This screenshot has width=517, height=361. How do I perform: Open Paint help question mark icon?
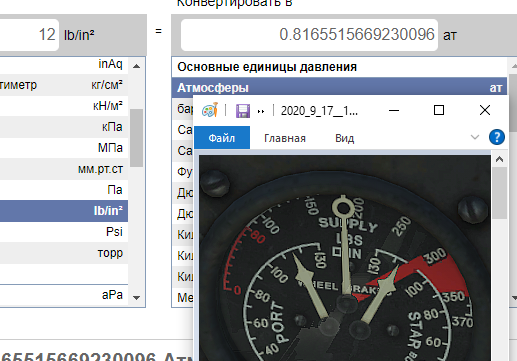click(497, 137)
